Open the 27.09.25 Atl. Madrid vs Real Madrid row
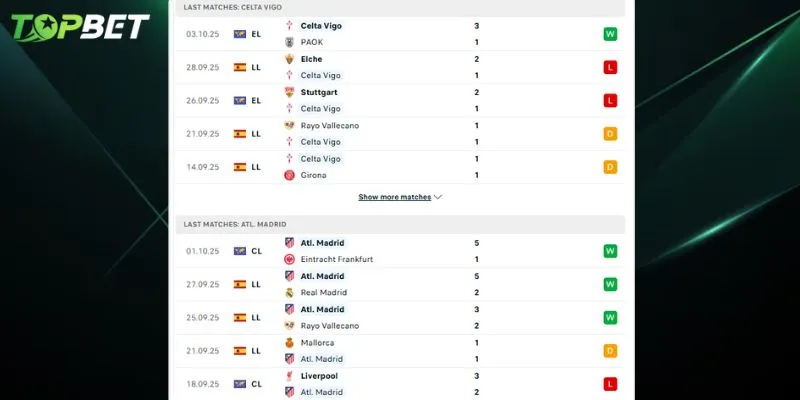The width and height of the screenshot is (800, 400). tap(400, 284)
